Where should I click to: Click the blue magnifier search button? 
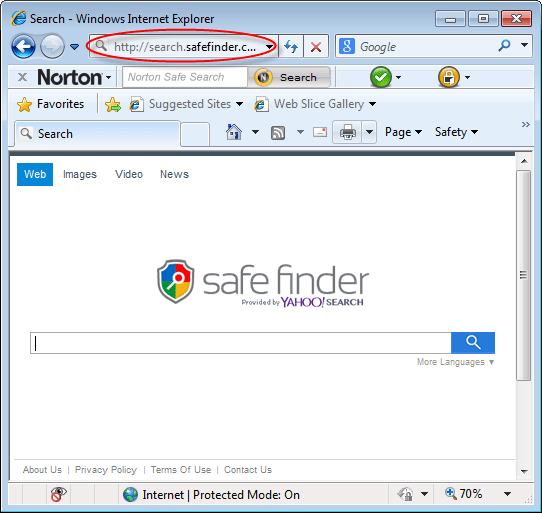pos(473,343)
